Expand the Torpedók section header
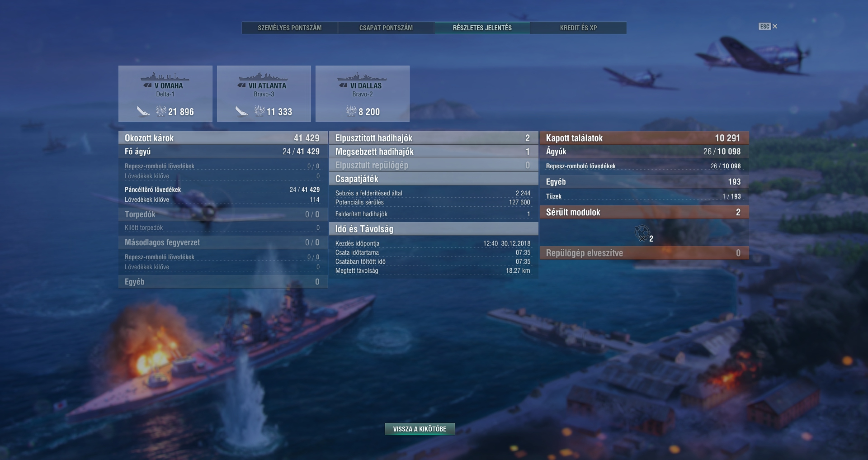 click(x=223, y=214)
